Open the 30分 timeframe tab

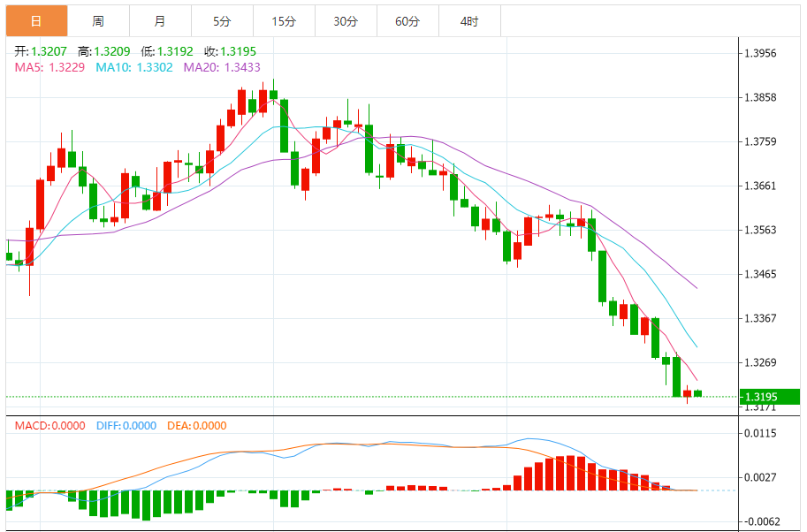[346, 21]
